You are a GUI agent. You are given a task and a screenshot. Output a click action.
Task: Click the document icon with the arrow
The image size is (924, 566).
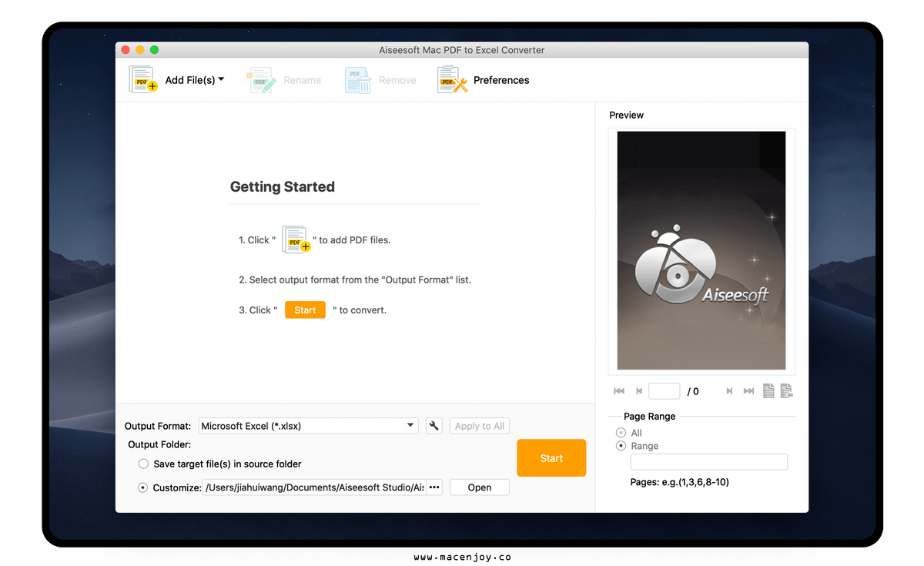(786, 391)
